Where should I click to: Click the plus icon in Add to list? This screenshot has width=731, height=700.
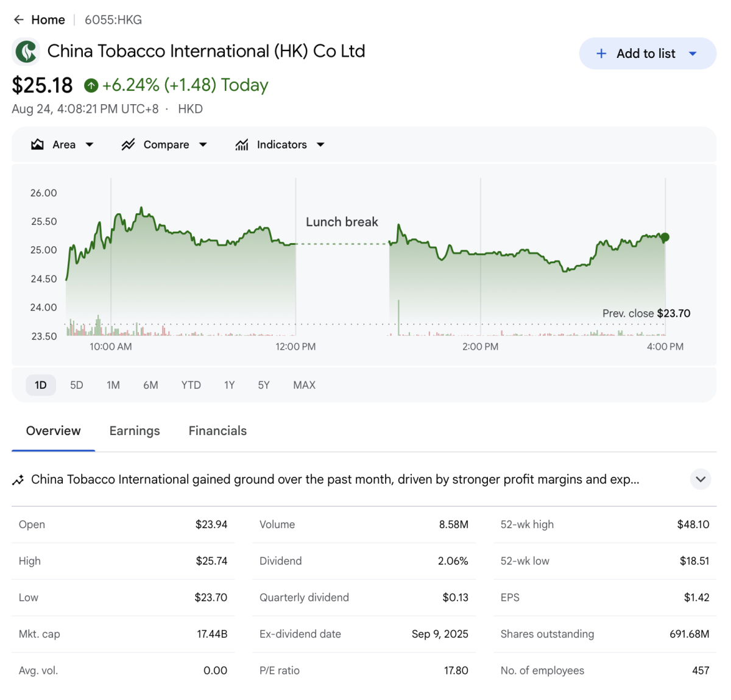[x=601, y=54]
